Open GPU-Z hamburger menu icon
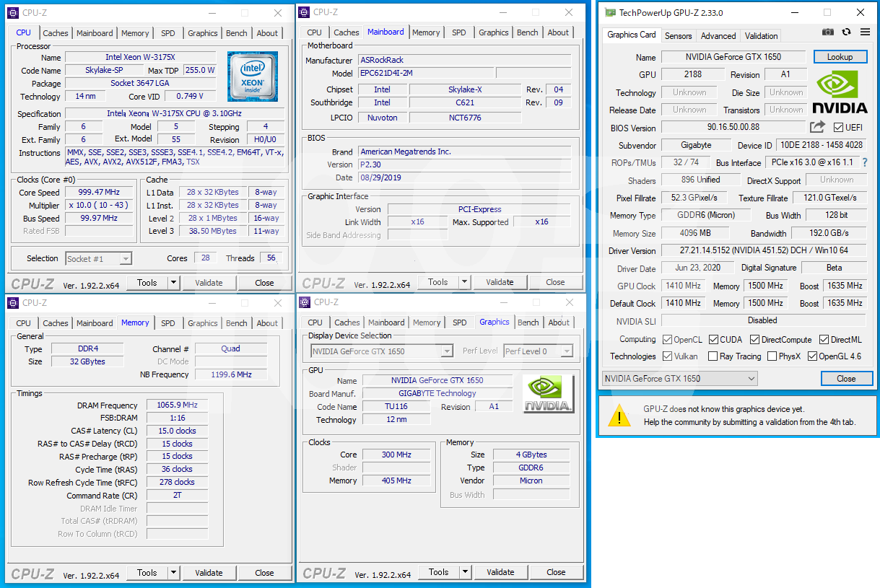The width and height of the screenshot is (880, 588). click(x=865, y=32)
